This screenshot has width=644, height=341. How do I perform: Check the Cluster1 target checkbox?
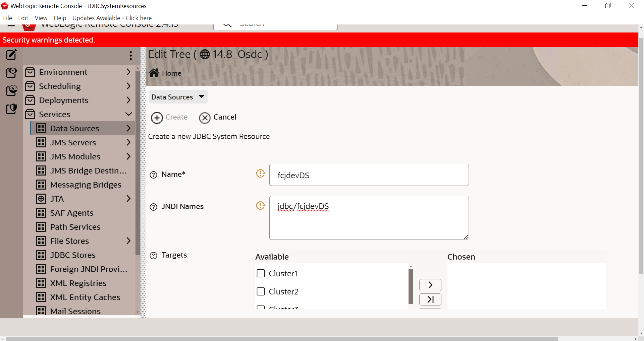click(x=261, y=273)
